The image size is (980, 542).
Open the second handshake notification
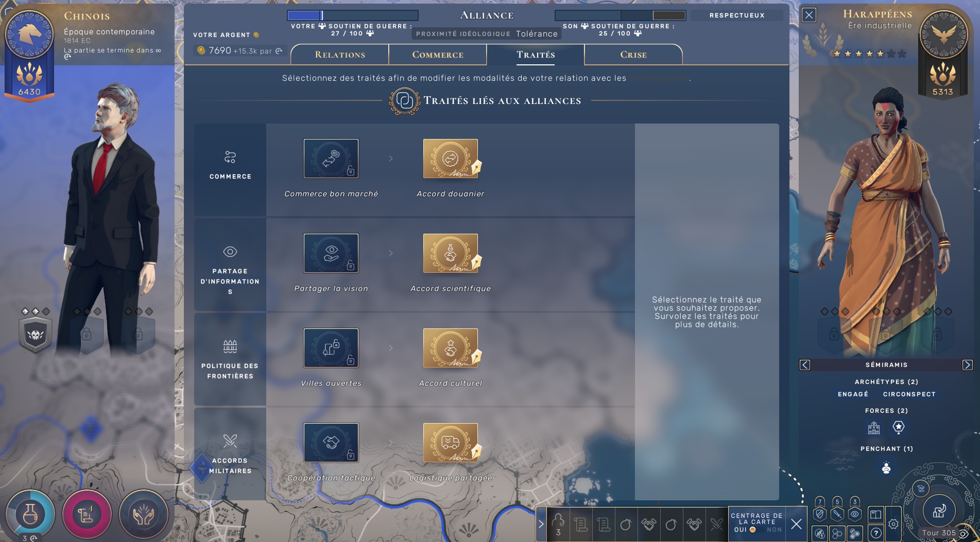pos(694,524)
